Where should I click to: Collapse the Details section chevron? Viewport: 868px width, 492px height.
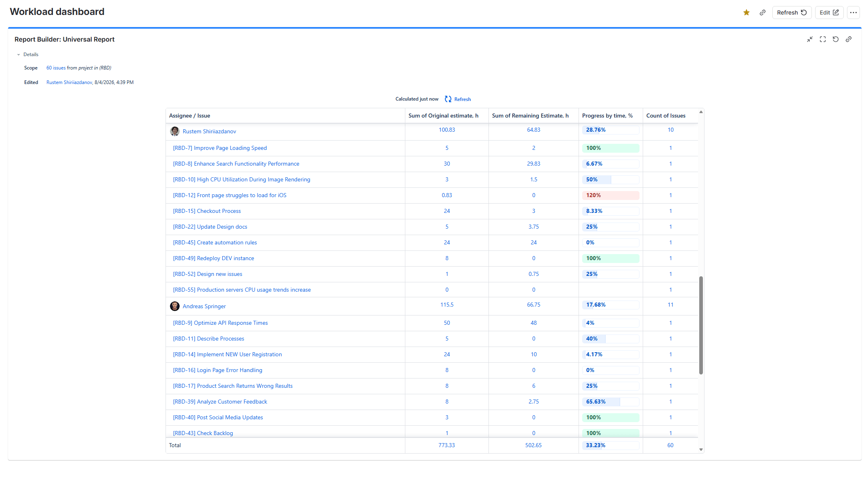(x=19, y=55)
